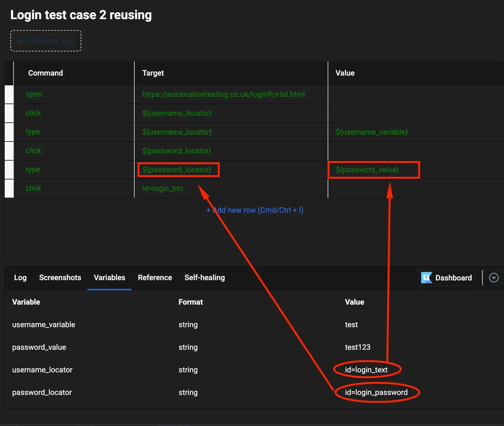Click Add new row link

255,210
